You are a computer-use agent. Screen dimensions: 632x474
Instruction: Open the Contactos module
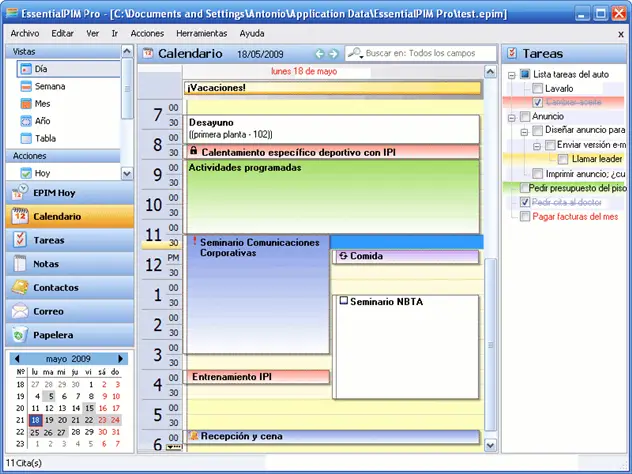pos(70,287)
